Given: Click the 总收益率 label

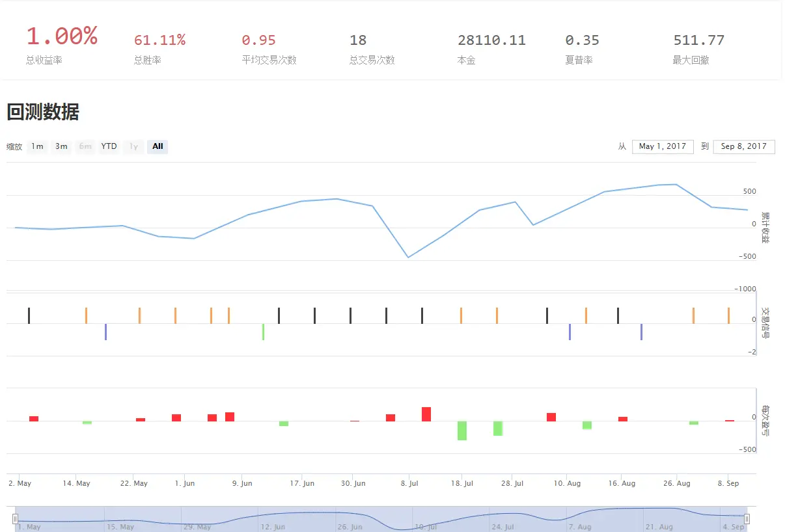Looking at the screenshot, I should click(44, 60).
